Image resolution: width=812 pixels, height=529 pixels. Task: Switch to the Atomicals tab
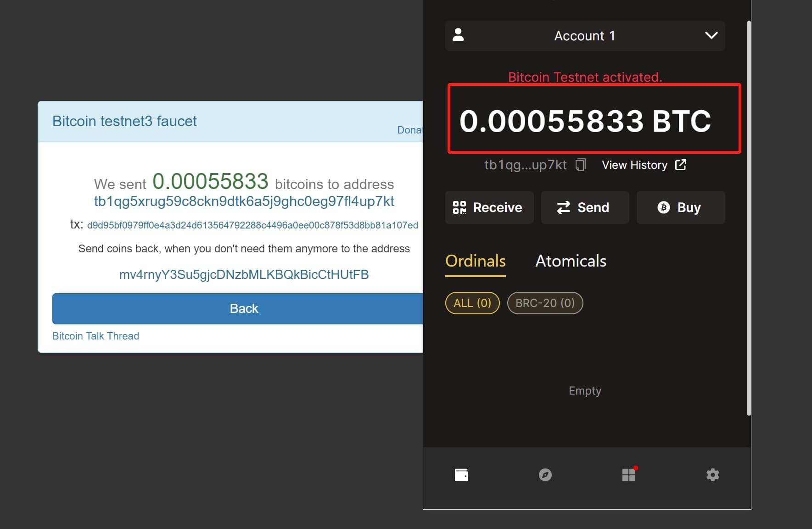[x=571, y=261]
